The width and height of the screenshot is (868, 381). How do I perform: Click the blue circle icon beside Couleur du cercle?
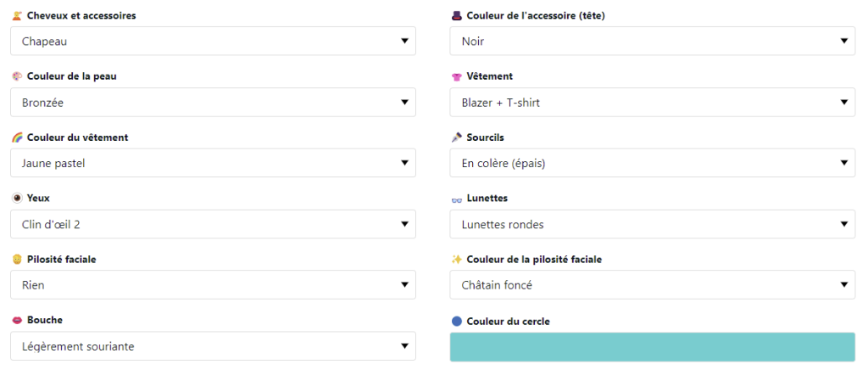click(x=457, y=322)
